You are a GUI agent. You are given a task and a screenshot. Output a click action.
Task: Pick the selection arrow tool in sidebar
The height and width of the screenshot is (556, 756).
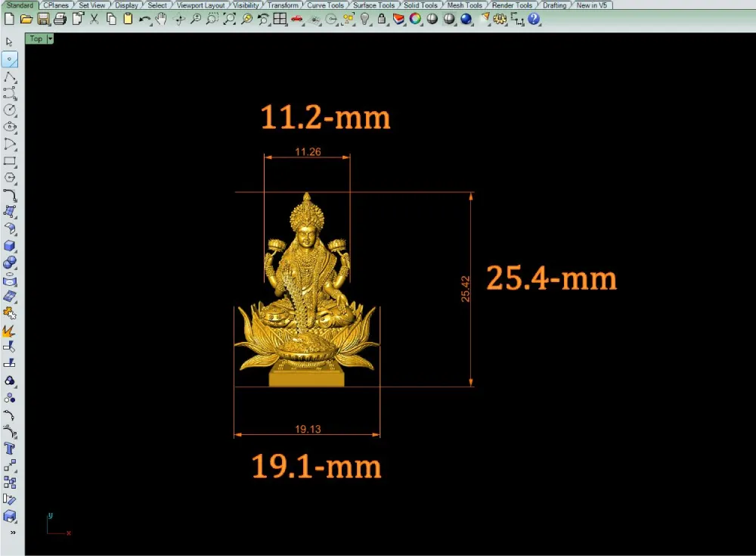pos(9,42)
